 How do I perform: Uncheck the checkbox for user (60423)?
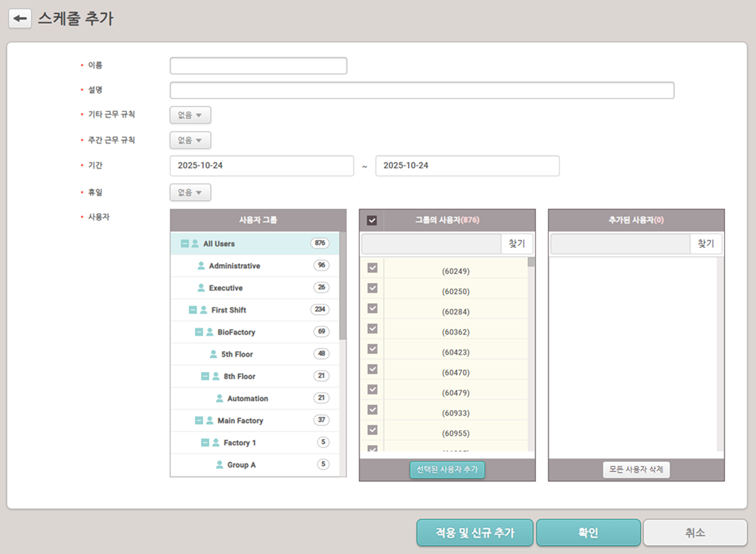372,349
